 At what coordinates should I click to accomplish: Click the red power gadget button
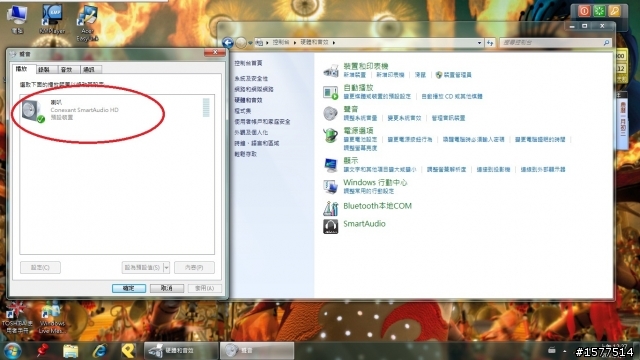click(584, 11)
